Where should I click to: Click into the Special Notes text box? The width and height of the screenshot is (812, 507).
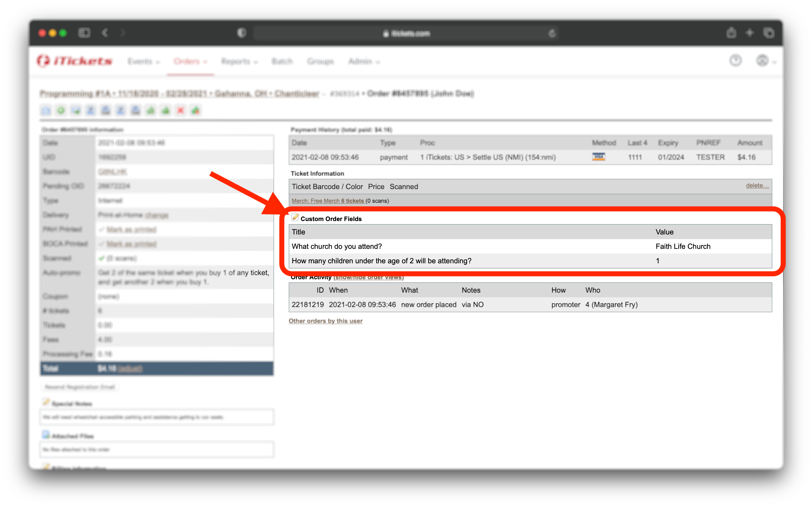coord(157,417)
